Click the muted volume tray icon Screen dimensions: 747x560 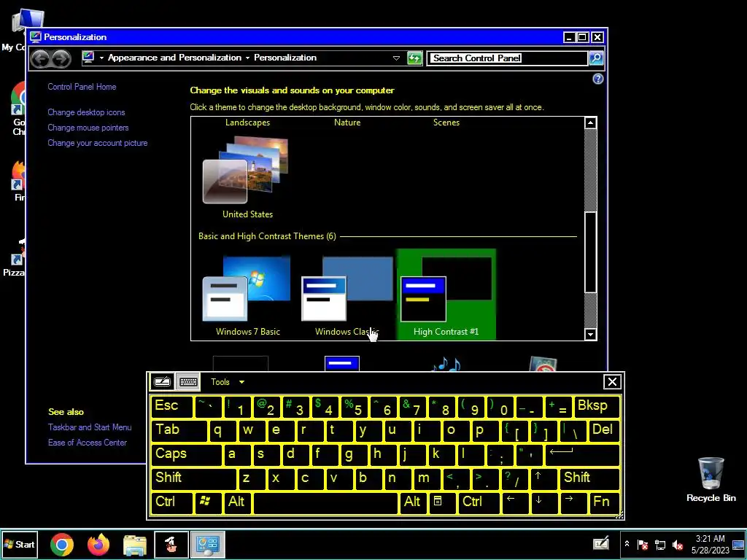[x=678, y=544]
